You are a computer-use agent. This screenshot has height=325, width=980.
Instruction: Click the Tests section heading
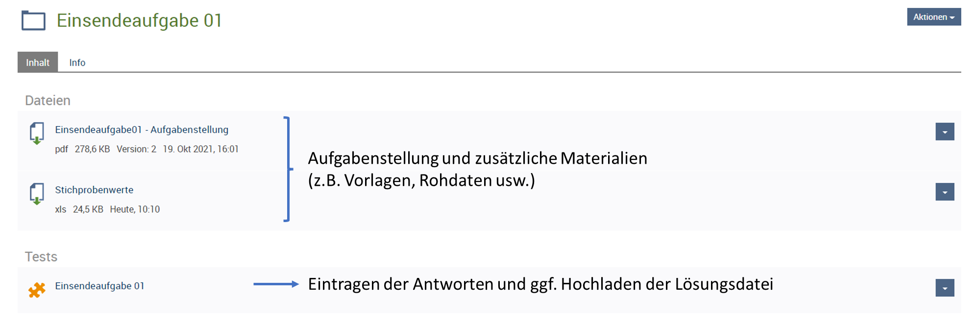click(41, 257)
